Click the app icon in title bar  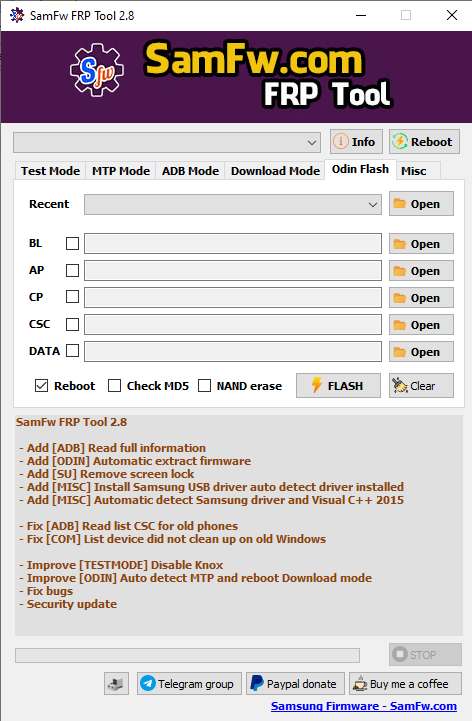[x=17, y=15]
